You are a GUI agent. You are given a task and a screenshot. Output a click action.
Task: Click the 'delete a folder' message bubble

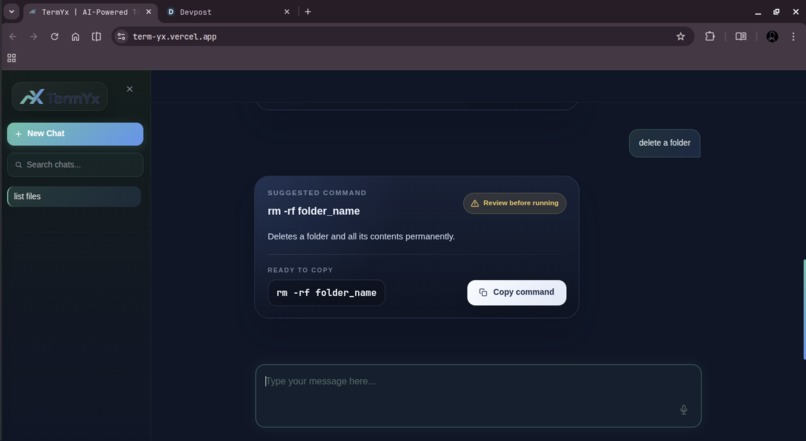coord(664,143)
